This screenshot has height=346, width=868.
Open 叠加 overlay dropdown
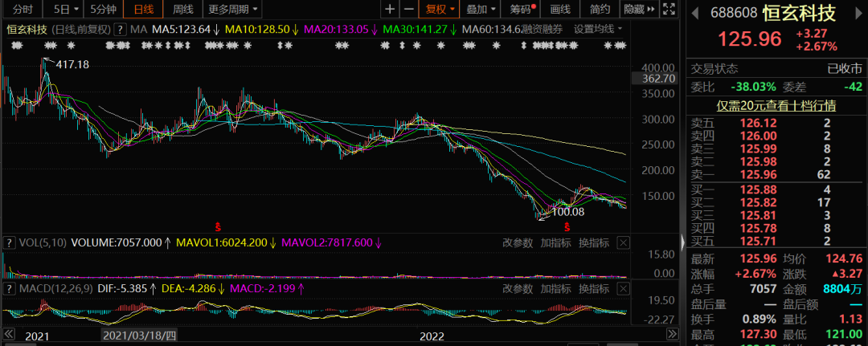click(481, 9)
